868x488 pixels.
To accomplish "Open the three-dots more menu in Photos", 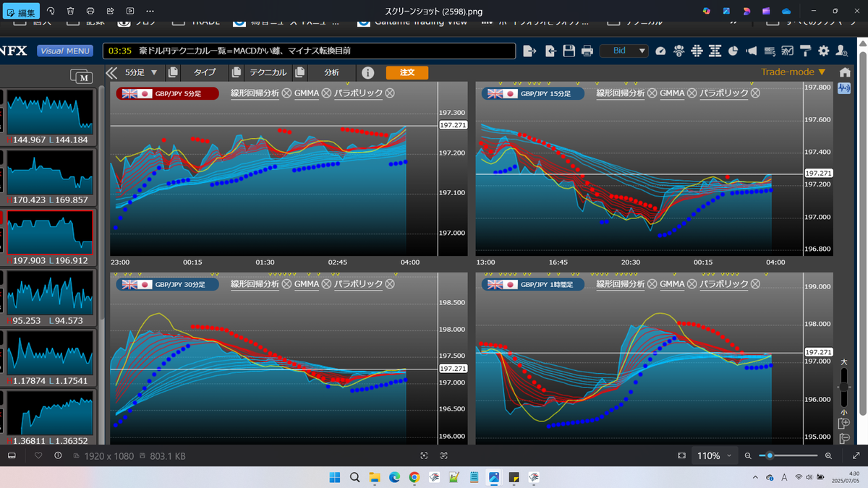I will 149,12.
